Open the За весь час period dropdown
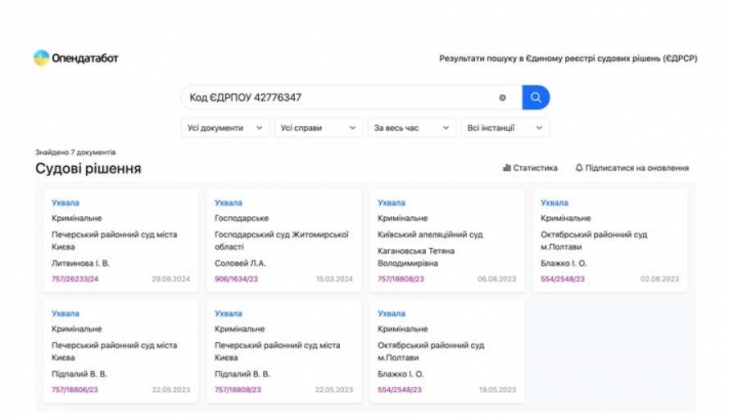 tap(411, 128)
